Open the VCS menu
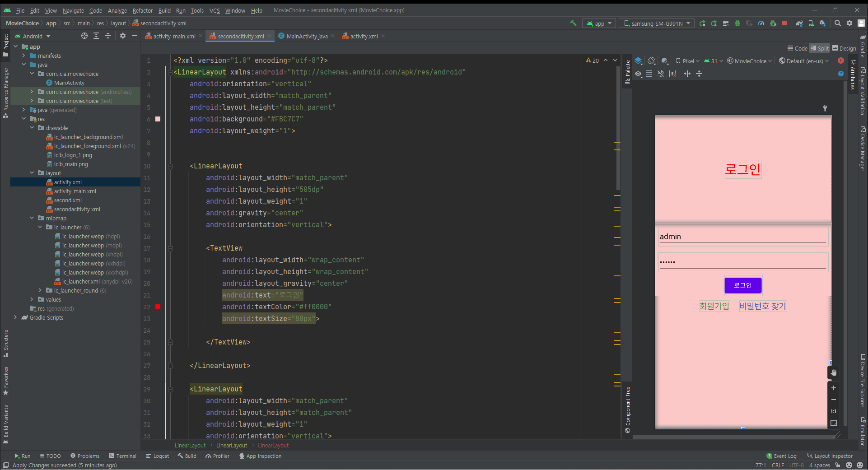 [x=215, y=10]
